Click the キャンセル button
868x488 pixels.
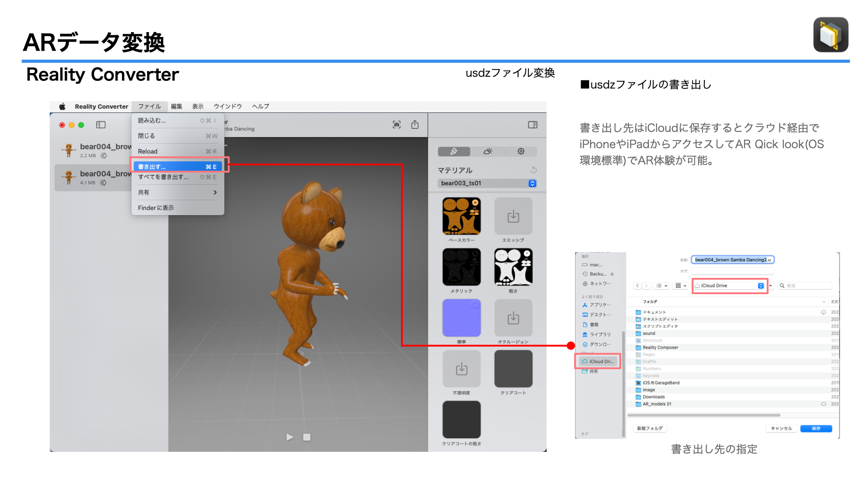tap(781, 428)
